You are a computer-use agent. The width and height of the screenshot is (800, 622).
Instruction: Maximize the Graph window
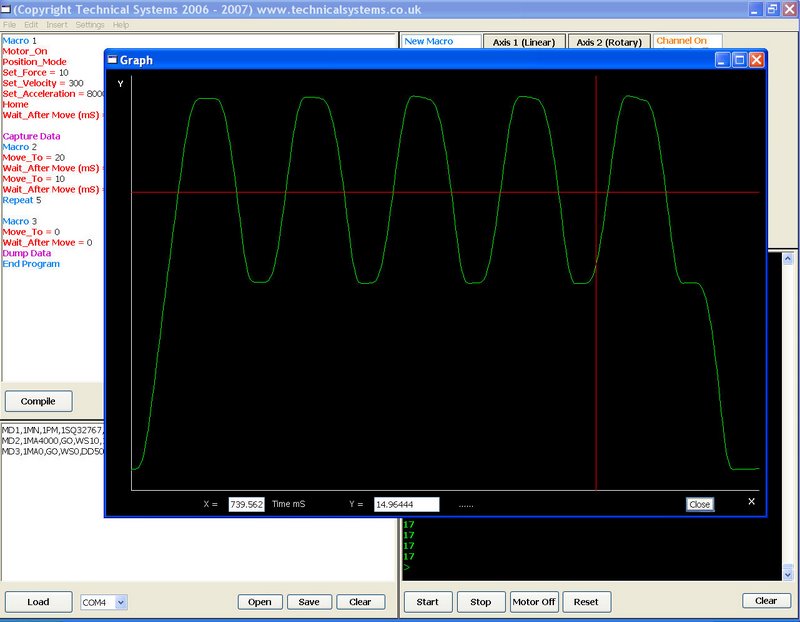click(740, 60)
